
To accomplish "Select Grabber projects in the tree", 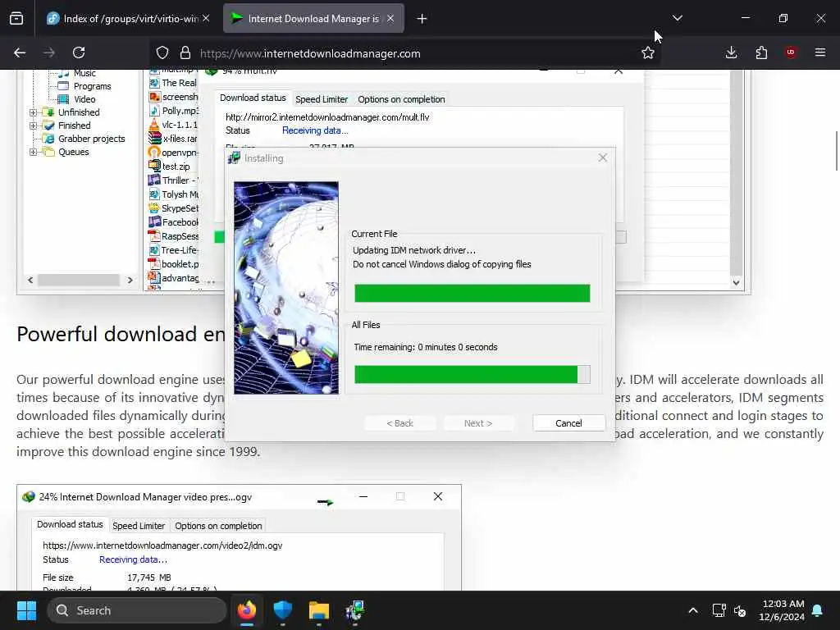I will (91, 139).
